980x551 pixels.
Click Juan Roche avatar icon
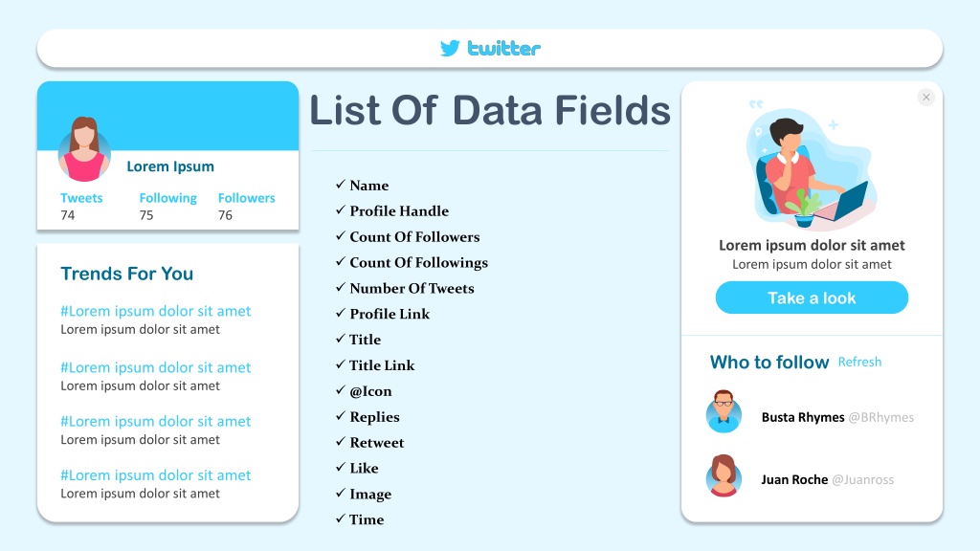coord(724,475)
